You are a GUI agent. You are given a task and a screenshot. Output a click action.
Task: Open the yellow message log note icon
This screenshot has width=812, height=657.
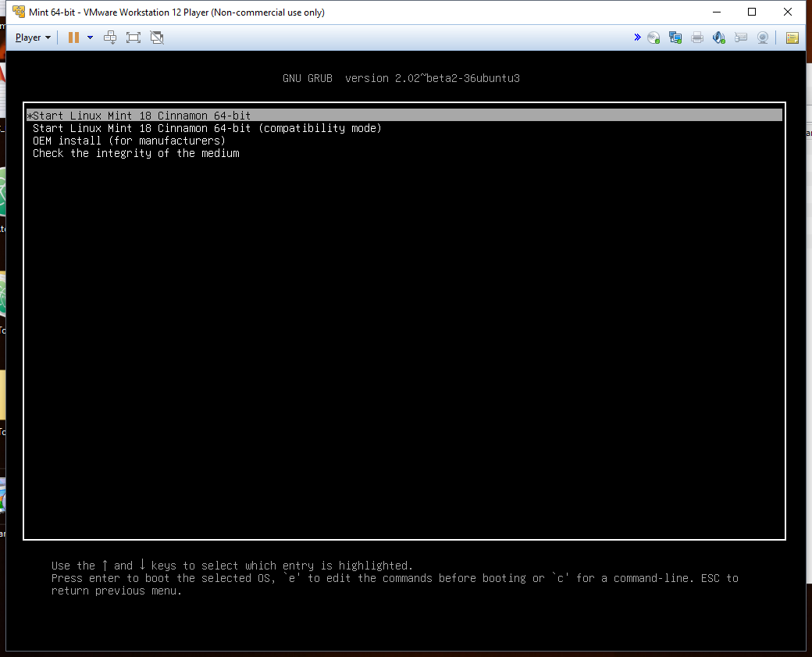pyautogui.click(x=792, y=37)
